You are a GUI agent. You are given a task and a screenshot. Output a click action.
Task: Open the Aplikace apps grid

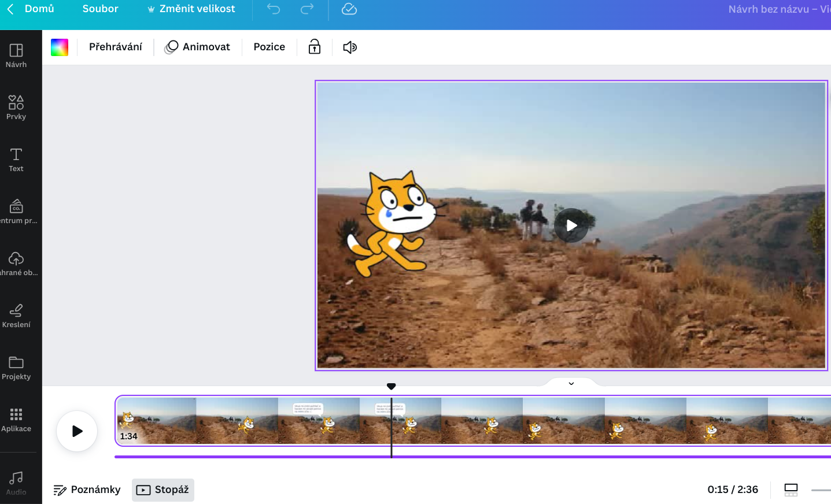point(16,420)
